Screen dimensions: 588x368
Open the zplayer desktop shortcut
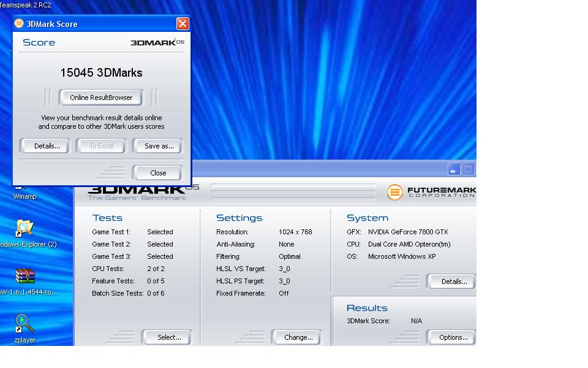point(24,329)
